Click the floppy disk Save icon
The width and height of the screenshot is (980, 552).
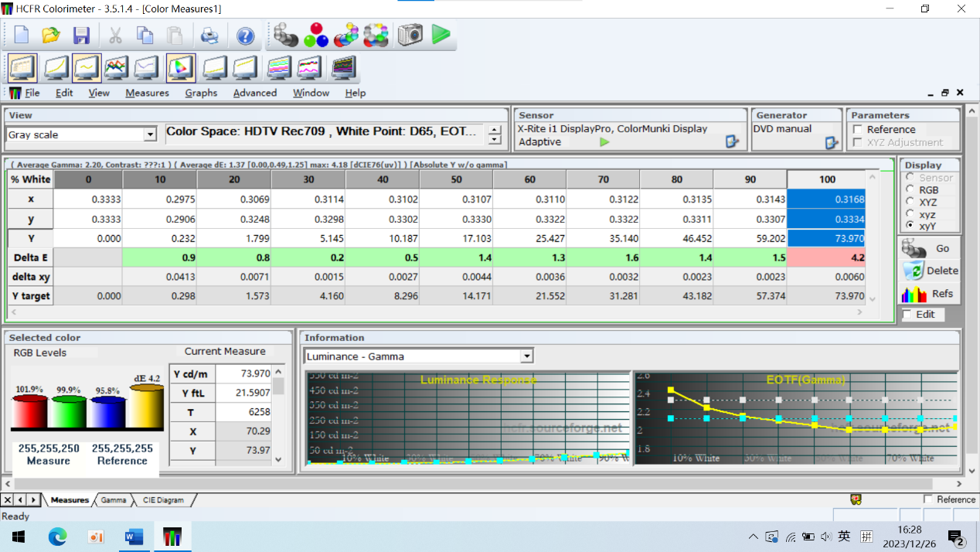[81, 36]
